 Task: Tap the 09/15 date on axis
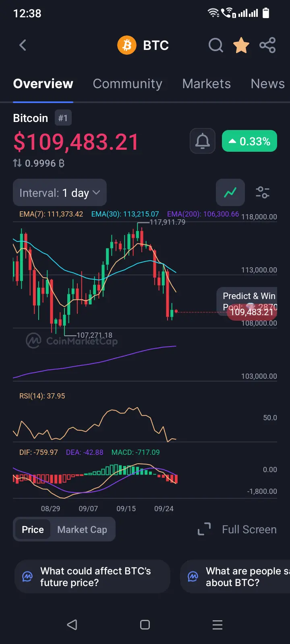point(126,509)
